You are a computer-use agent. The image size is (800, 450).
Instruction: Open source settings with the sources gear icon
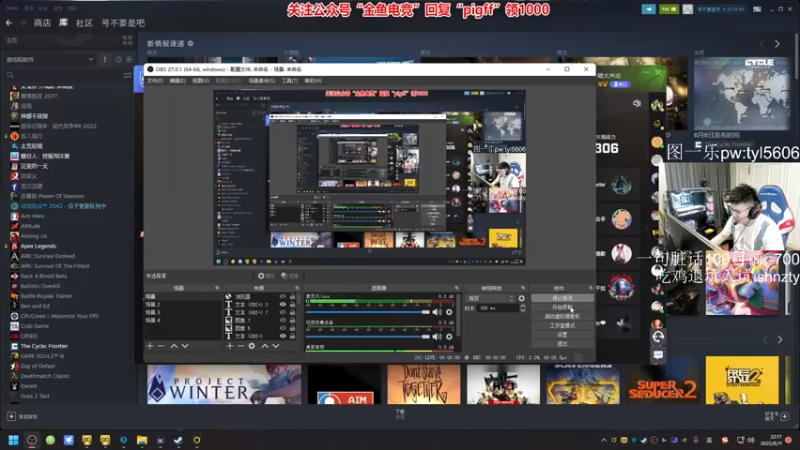point(252,346)
